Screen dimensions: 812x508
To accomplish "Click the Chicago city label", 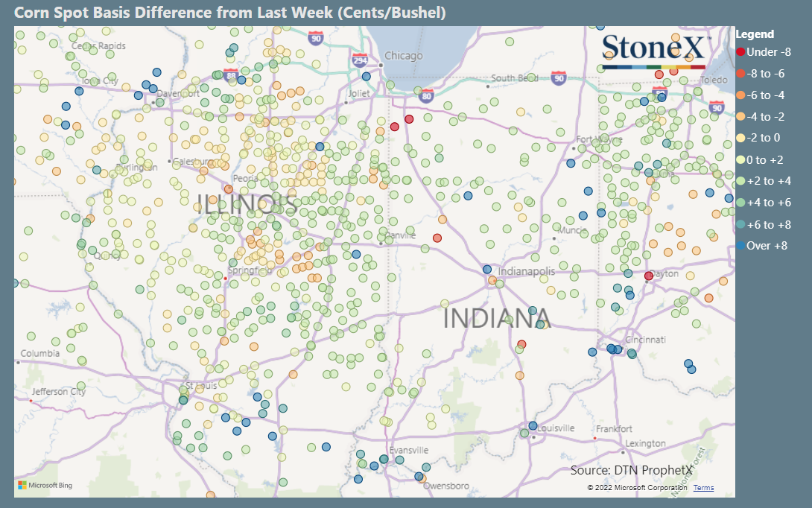I will [x=404, y=55].
